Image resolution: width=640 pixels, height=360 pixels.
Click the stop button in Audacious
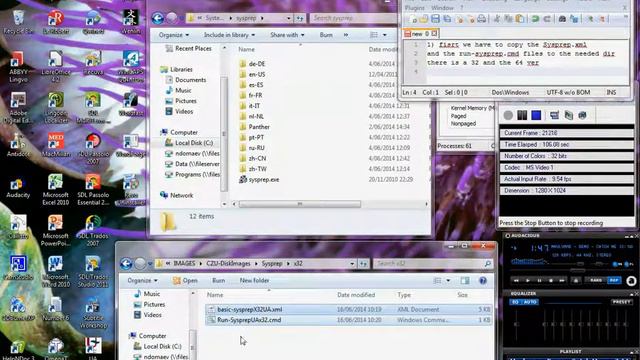point(551,280)
